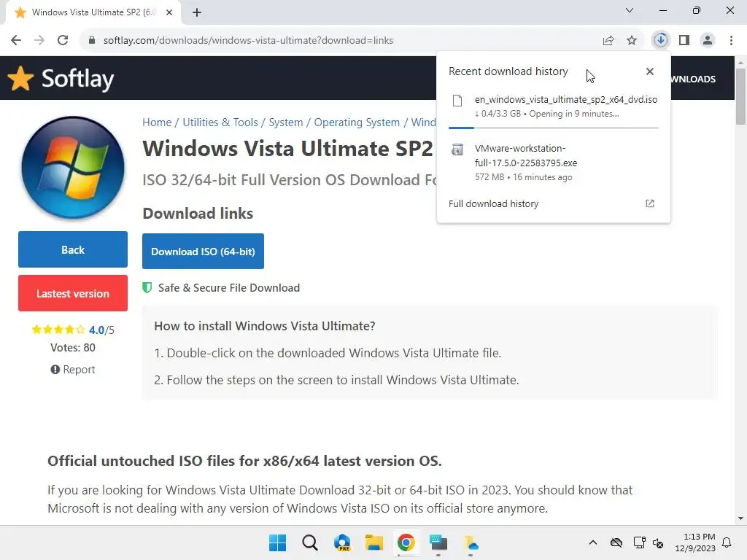Click the Softlay logo

coord(61,79)
